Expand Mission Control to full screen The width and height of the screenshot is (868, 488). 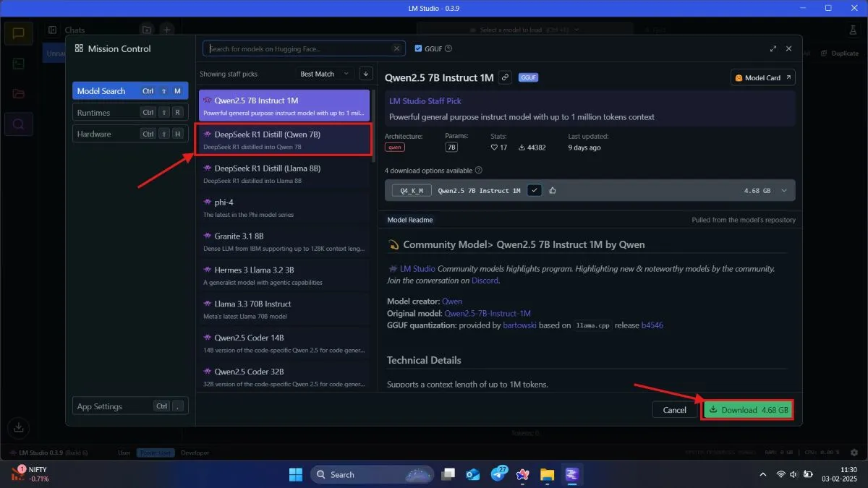coord(773,48)
